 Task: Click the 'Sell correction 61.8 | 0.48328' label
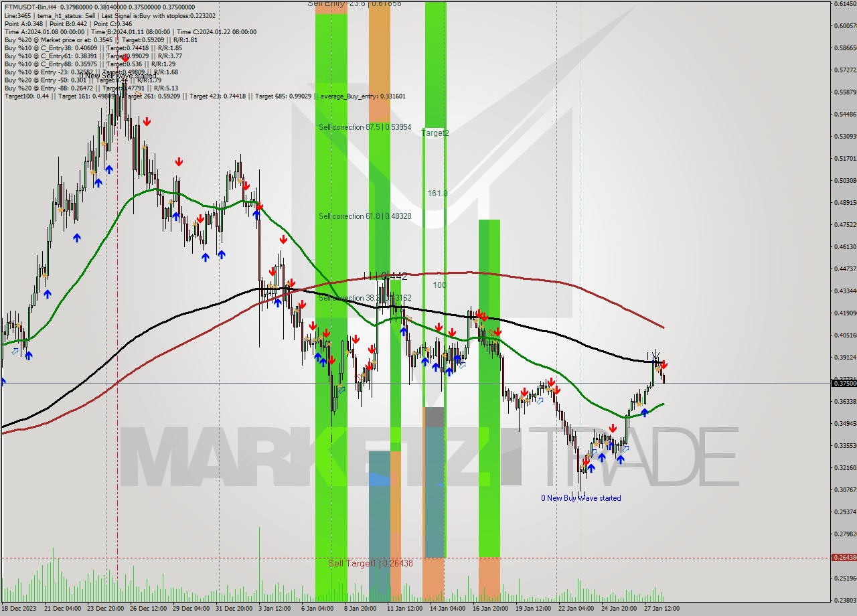[x=365, y=216]
